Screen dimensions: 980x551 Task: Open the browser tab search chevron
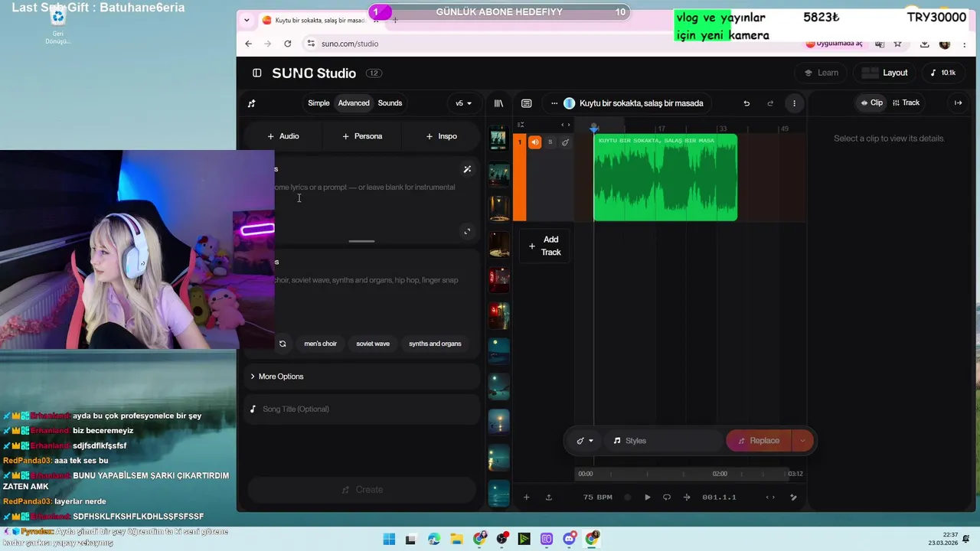click(247, 21)
